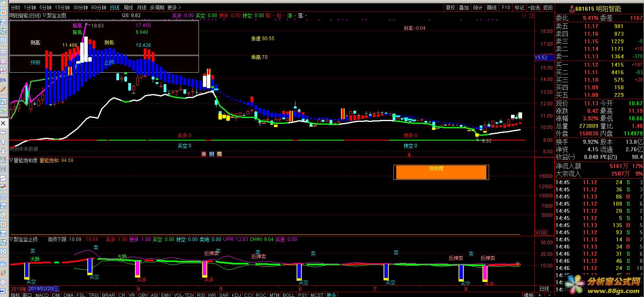644x297 pixels.
Task: Click the stacked list window icon in sidebar
Action: coord(3,197)
